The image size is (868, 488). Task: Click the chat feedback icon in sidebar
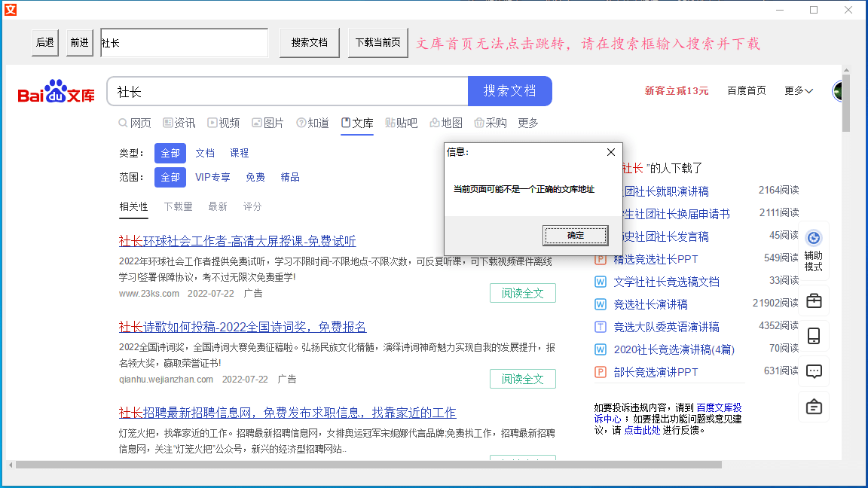point(814,372)
